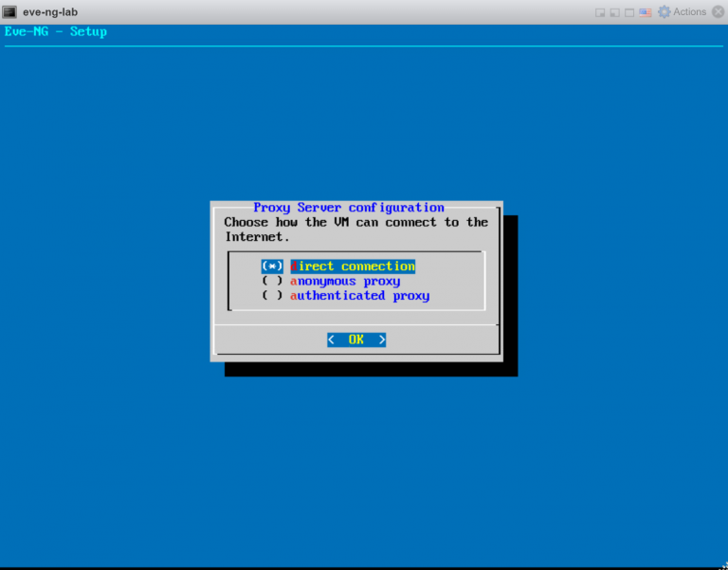This screenshot has width=728, height=570.
Task: Click the full window view icon
Action: (629, 12)
